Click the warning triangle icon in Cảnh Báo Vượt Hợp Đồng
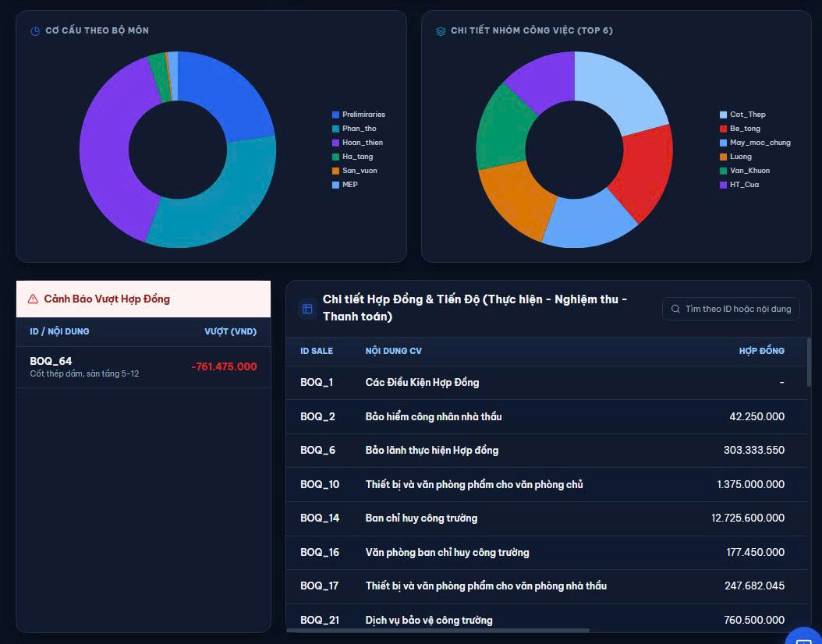The height and width of the screenshot is (644, 822). pyautogui.click(x=33, y=299)
